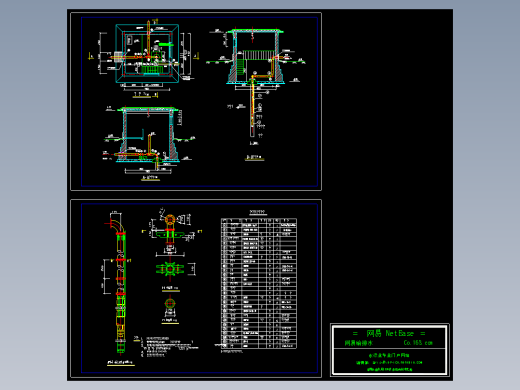
Task: Click the square plan view in upper sheet
Action: click(147, 53)
